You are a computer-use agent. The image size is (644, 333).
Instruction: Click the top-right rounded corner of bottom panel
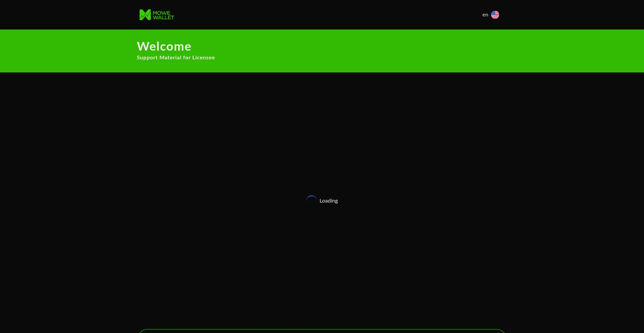point(503,331)
